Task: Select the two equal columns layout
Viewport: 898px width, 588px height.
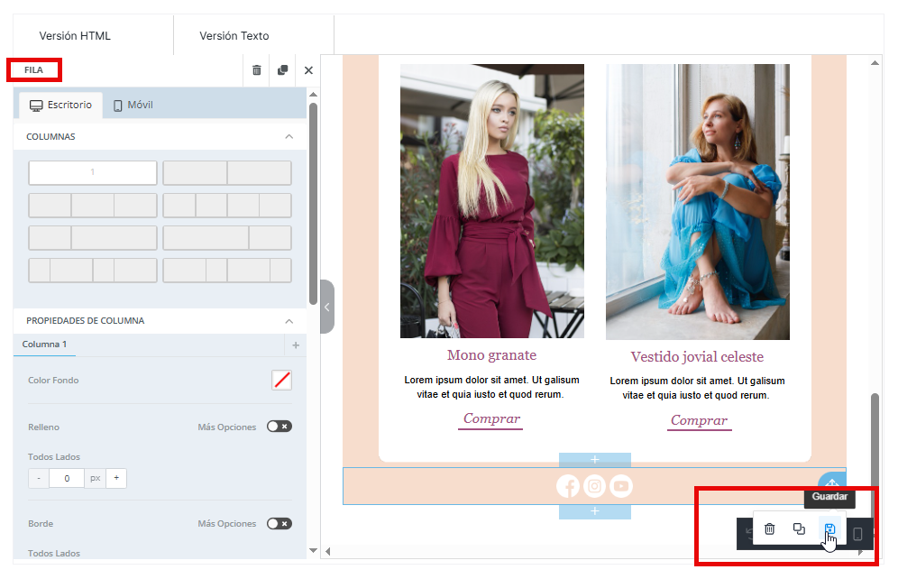Action: tap(226, 173)
